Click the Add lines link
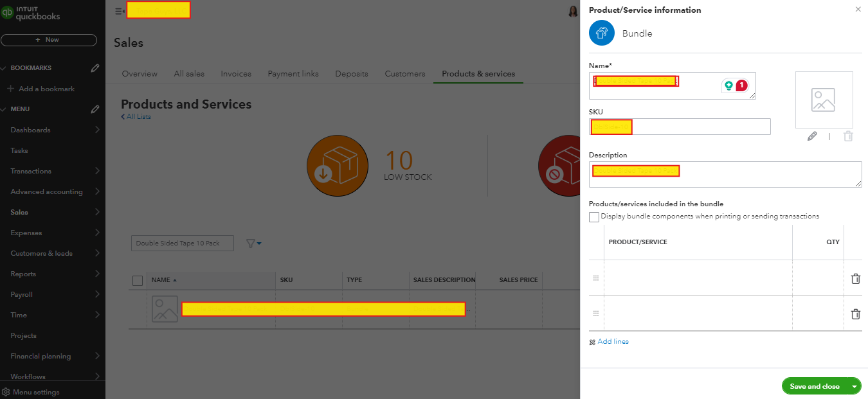This screenshot has width=868, height=399. coord(613,342)
